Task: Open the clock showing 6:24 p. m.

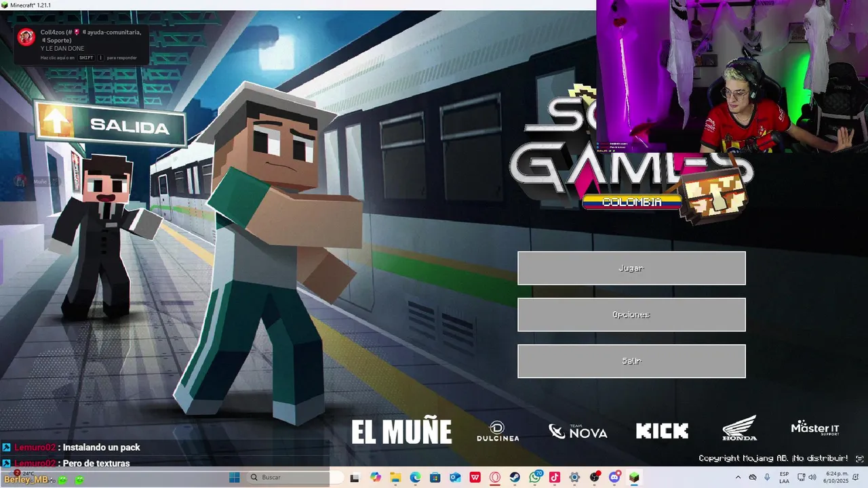Action: (836, 477)
